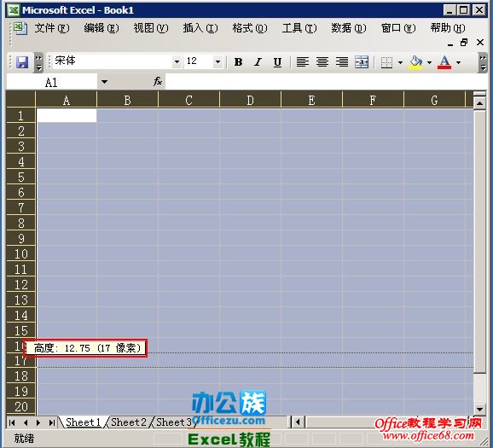Image resolution: width=493 pixels, height=448 pixels.
Task: Click Merge and Center icon
Action: click(x=362, y=62)
